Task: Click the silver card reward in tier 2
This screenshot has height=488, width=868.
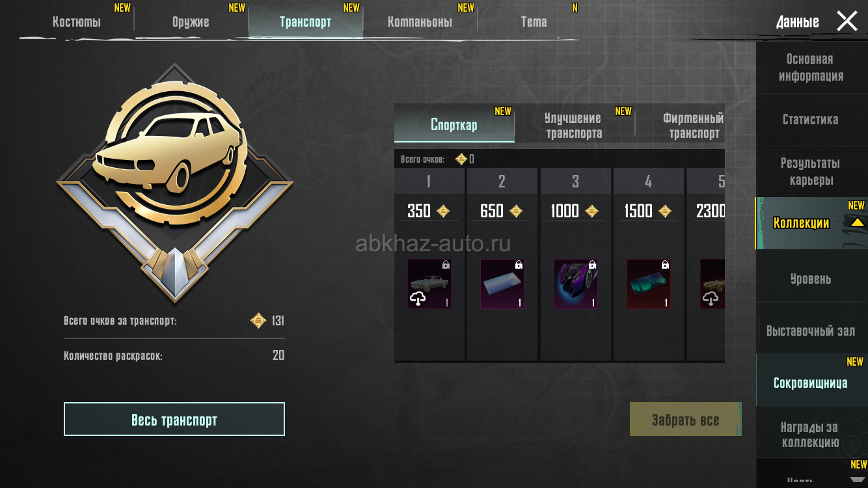Action: [x=502, y=284]
